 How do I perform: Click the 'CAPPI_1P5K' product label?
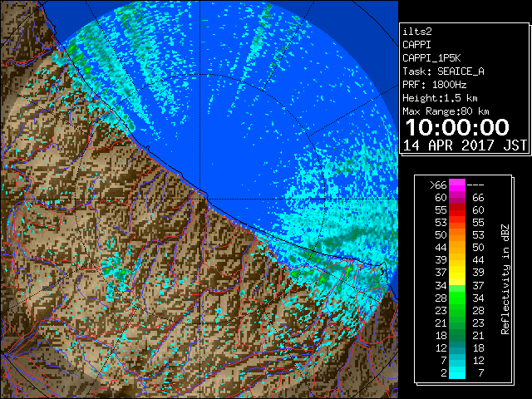[x=431, y=58]
